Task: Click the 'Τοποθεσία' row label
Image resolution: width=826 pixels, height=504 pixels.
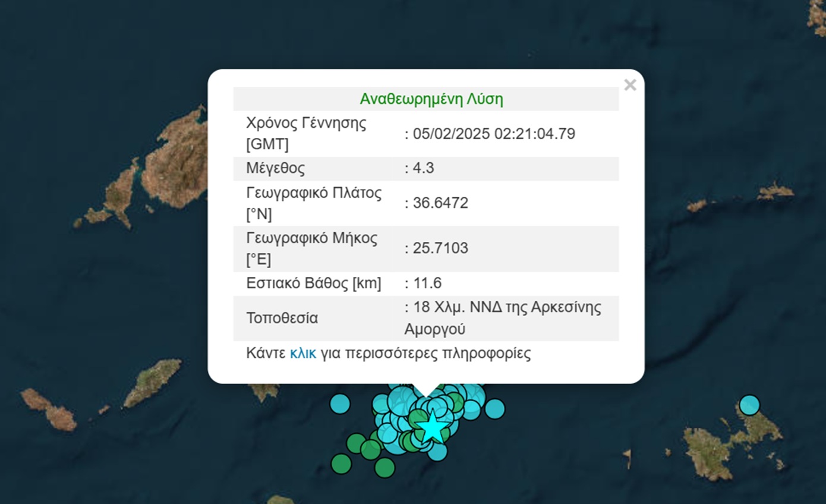Action: pyautogui.click(x=282, y=318)
